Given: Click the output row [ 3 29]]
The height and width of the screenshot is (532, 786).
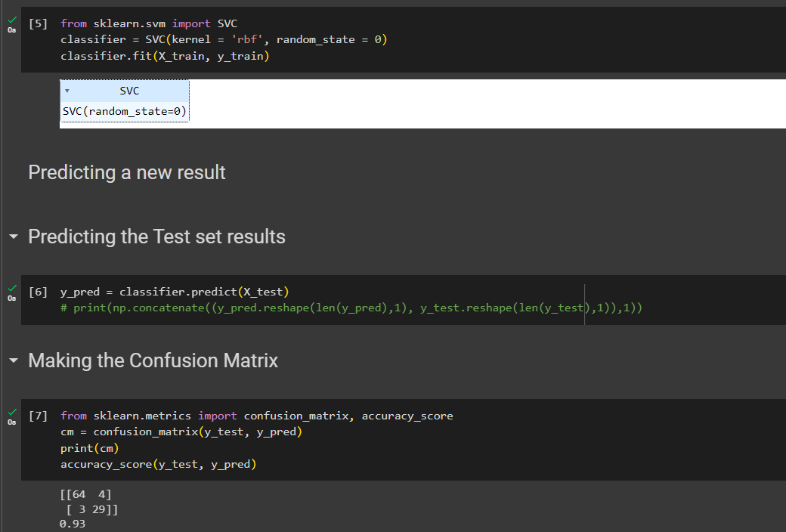Looking at the screenshot, I should pyautogui.click(x=92, y=509).
